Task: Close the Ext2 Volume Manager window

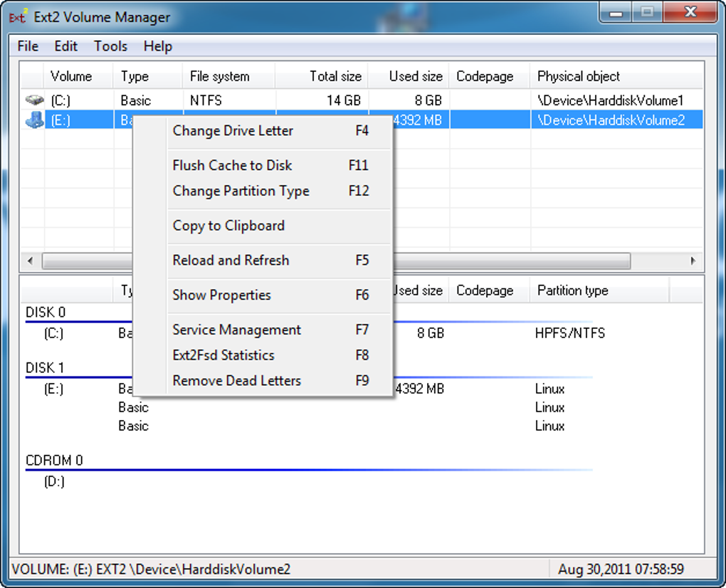Action: (690, 13)
